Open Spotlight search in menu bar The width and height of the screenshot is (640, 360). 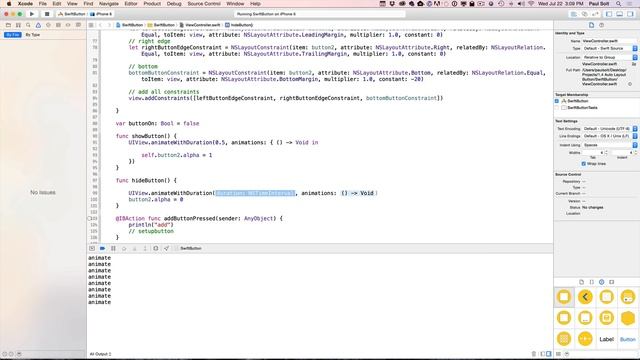(619, 4)
